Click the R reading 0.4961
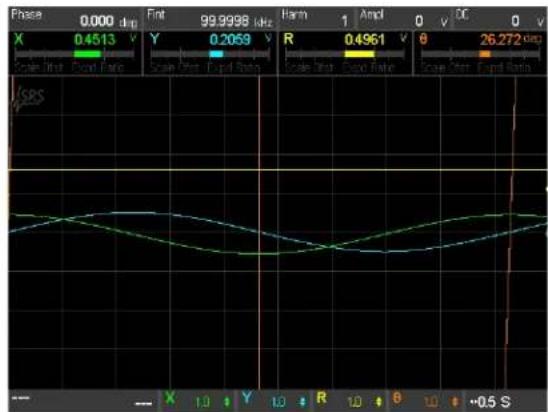 [x=365, y=39]
